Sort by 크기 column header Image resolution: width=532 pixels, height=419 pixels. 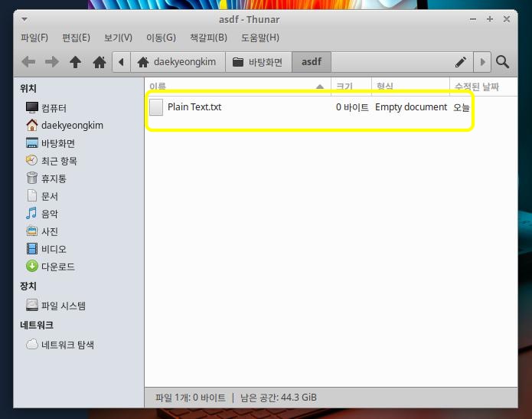pyautogui.click(x=351, y=87)
